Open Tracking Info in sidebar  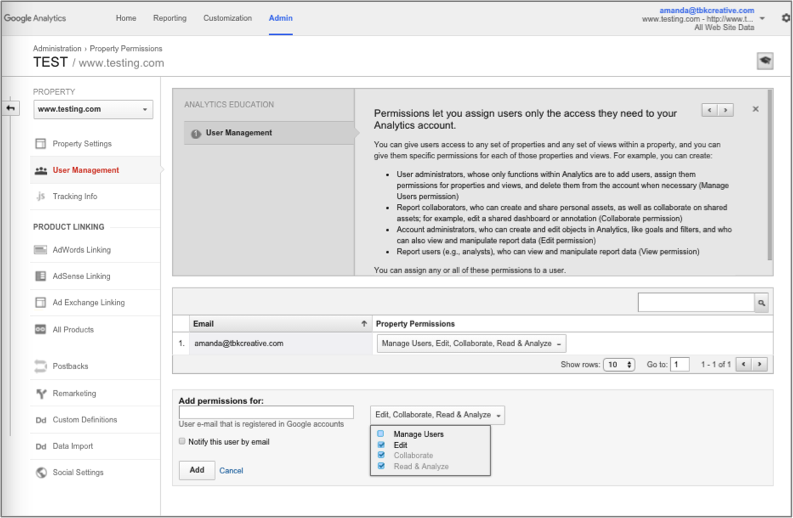[x=75, y=196]
